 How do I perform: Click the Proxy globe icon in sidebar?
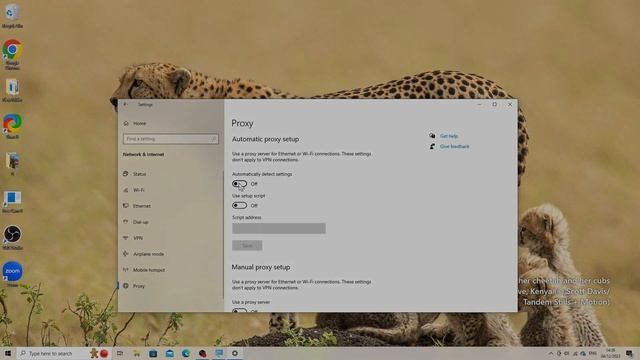click(126, 286)
